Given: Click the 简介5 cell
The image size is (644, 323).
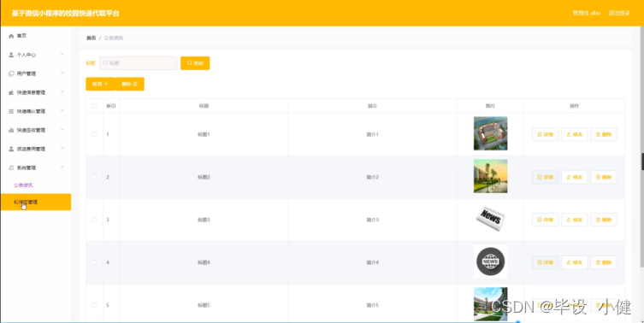Looking at the screenshot, I should (x=373, y=305).
